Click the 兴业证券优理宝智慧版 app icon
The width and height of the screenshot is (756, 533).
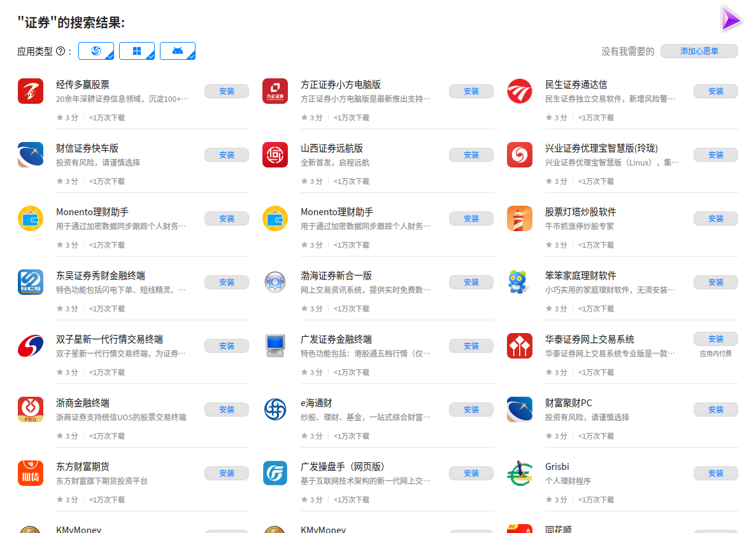519,155
